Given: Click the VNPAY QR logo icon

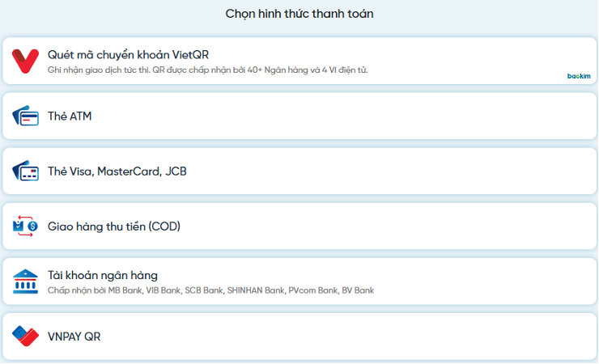Looking at the screenshot, I should pyautogui.click(x=25, y=336).
